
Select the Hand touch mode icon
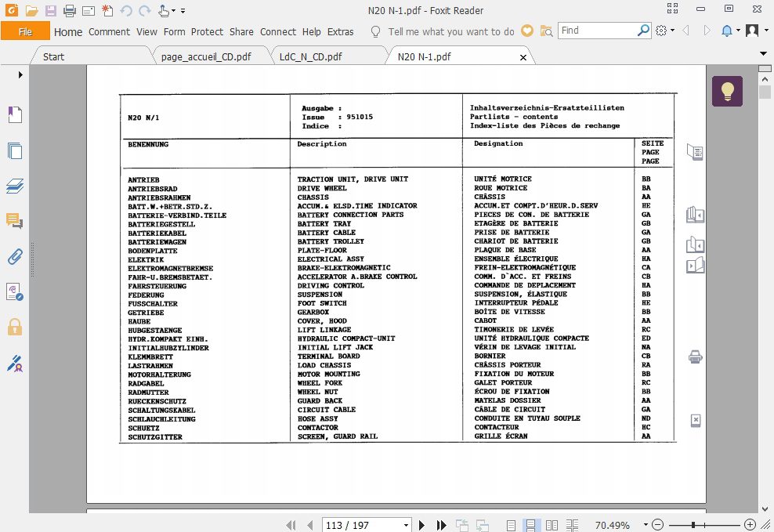(164, 10)
